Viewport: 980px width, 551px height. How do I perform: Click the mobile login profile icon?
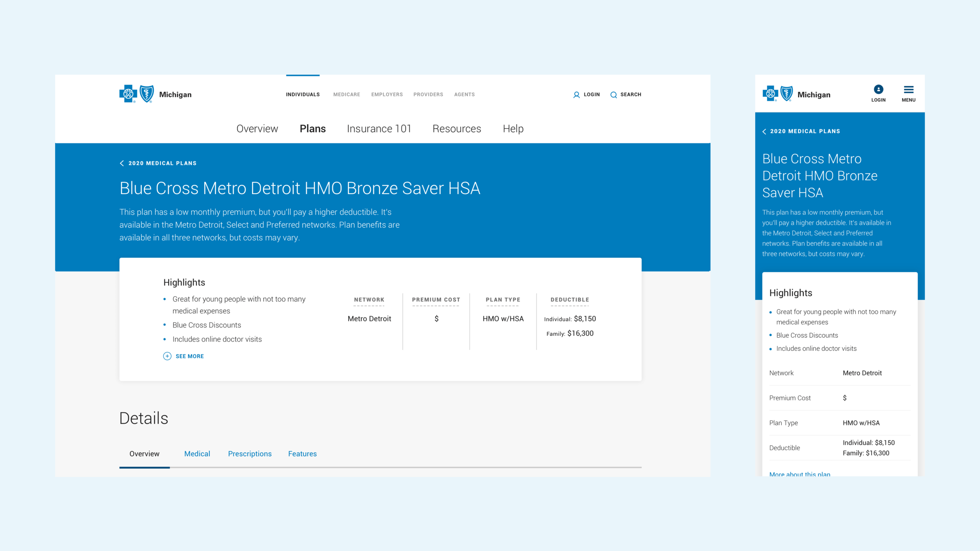click(878, 90)
